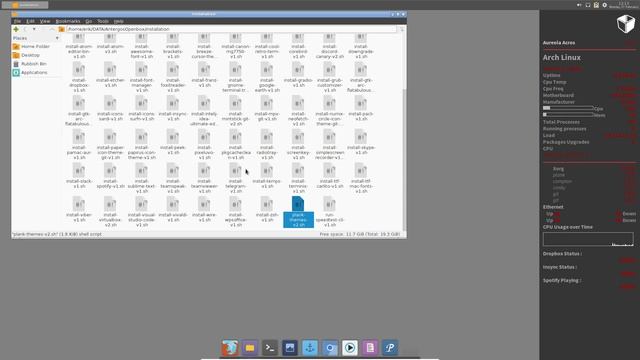
Task: Click the green new tab plus icon
Action: pos(16,29)
